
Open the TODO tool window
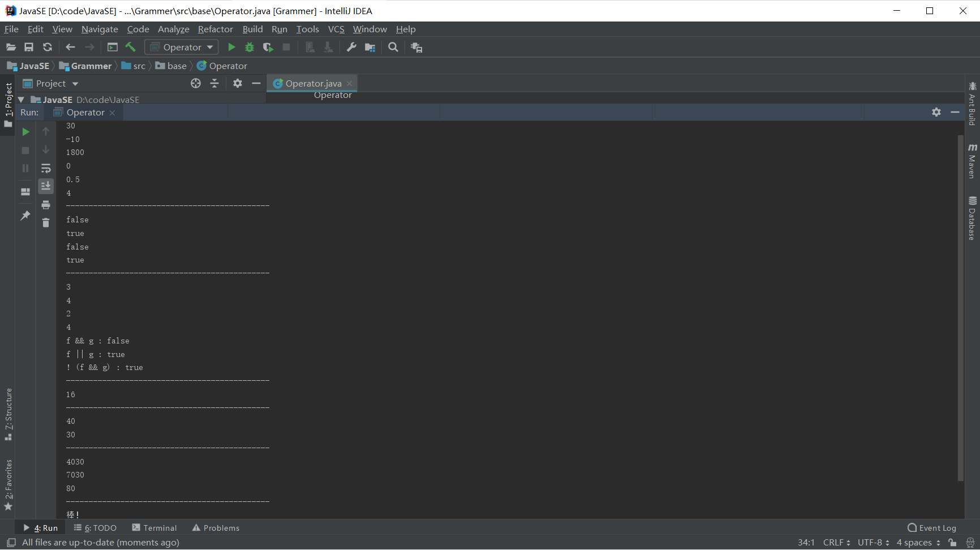[x=95, y=528]
